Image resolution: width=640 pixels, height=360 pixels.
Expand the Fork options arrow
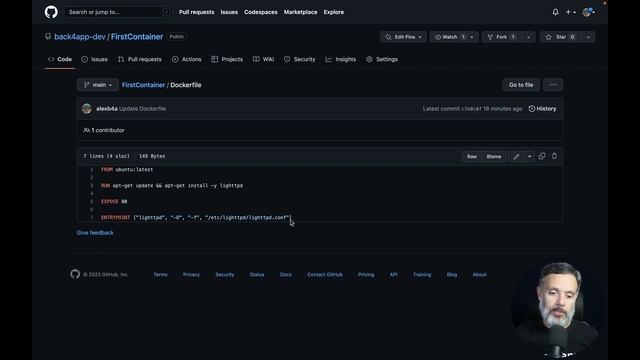tap(529, 37)
